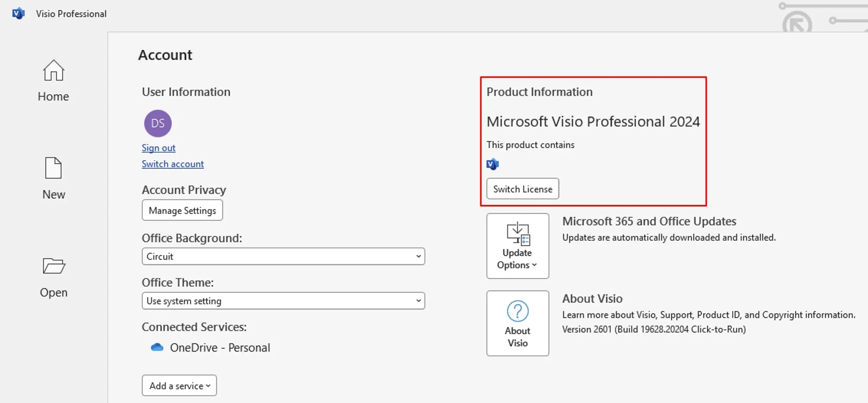Click the DS user avatar circle
Viewport: 868px width, 403px height.
coord(158,123)
